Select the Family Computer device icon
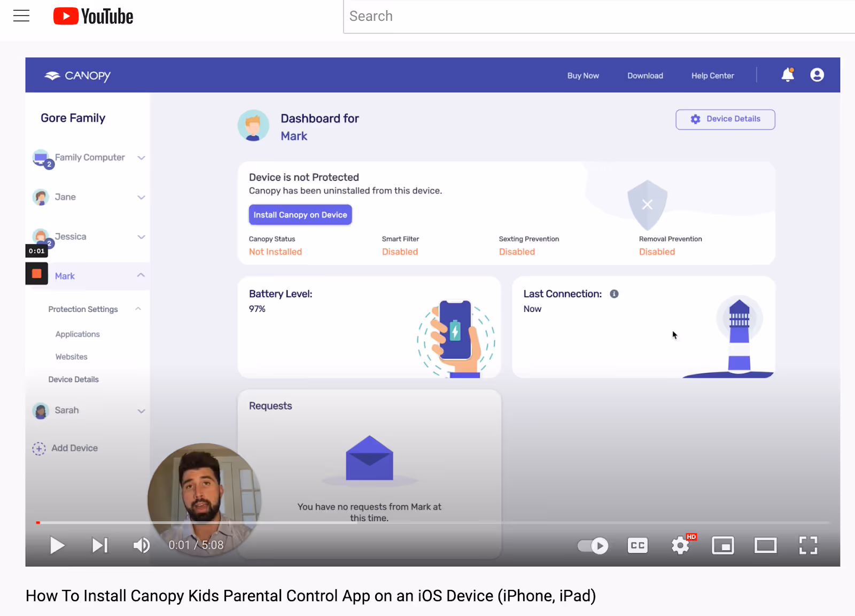 42,159
